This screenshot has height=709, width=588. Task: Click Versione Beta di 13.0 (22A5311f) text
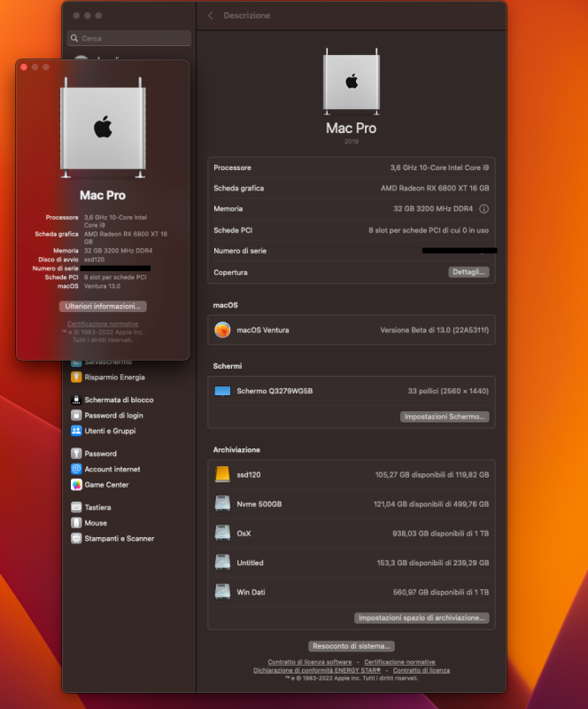pyautogui.click(x=434, y=330)
